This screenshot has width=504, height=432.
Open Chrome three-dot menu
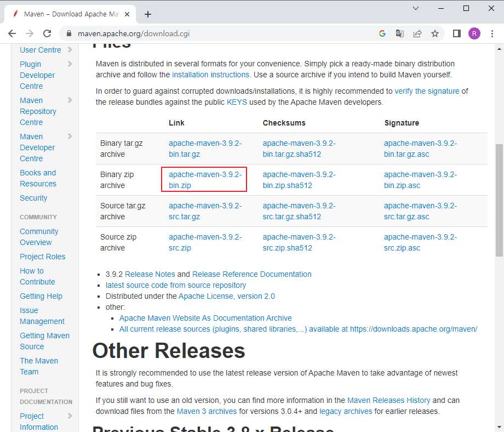(x=492, y=33)
